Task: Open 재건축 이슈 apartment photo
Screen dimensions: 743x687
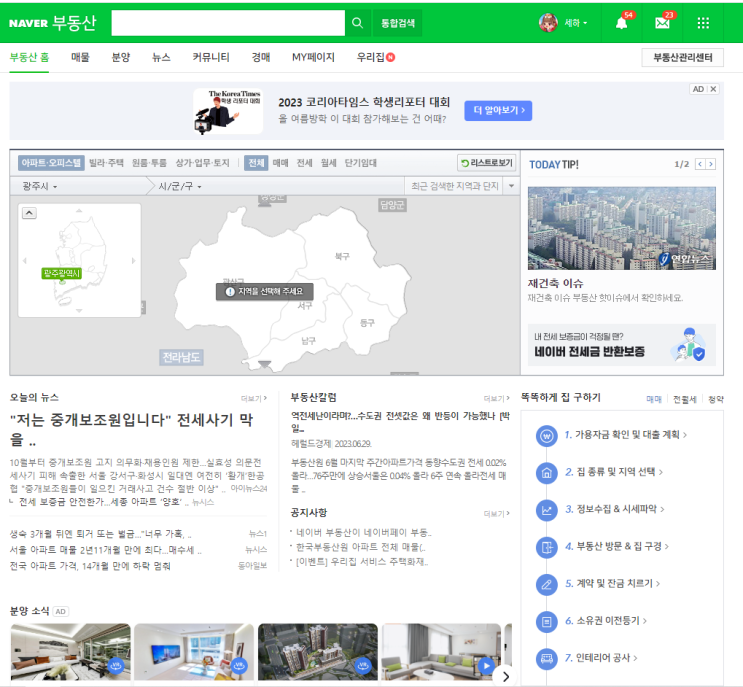Action: [622, 228]
